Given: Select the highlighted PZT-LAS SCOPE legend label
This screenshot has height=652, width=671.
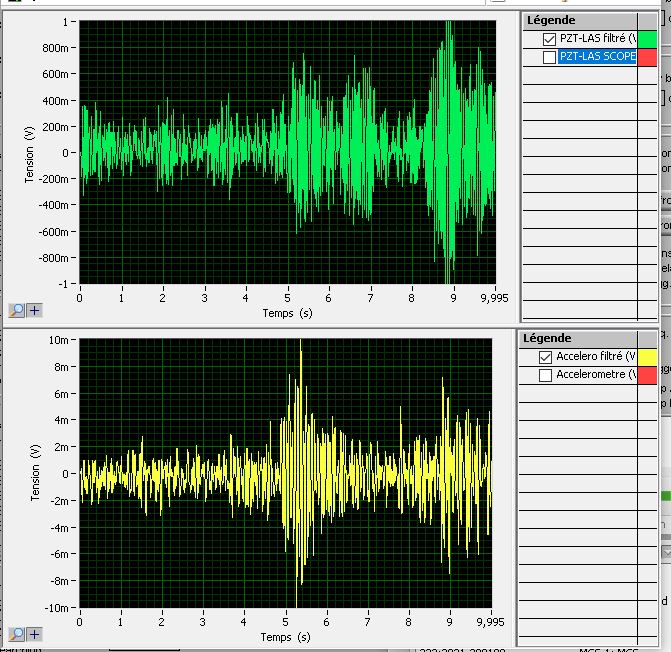Looking at the screenshot, I should (x=597, y=57).
